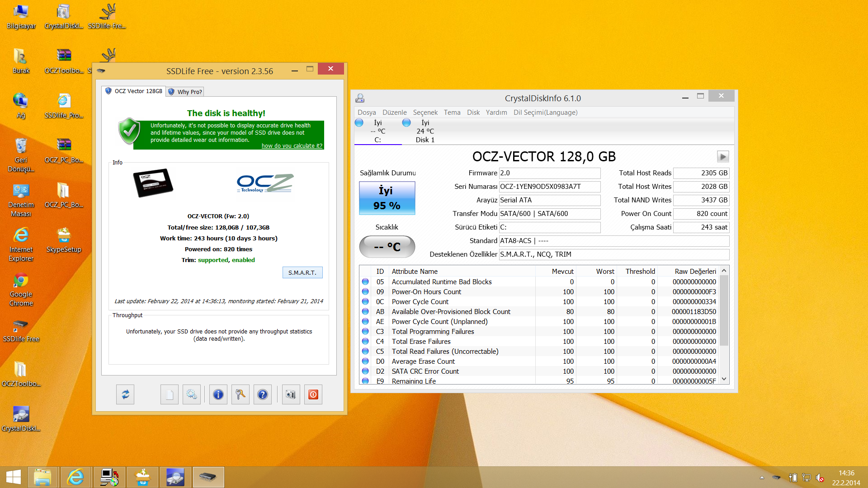
Task: Select the SkypeSetup desktop icon
Action: [x=64, y=240]
